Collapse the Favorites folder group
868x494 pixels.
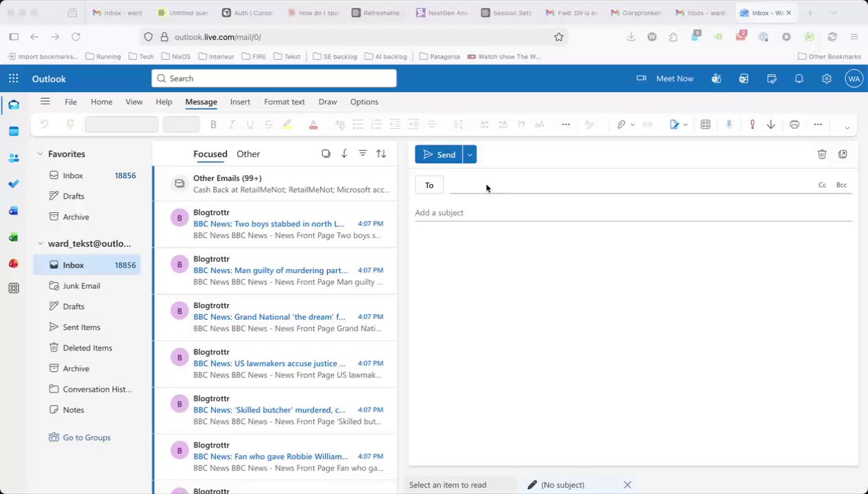point(40,154)
